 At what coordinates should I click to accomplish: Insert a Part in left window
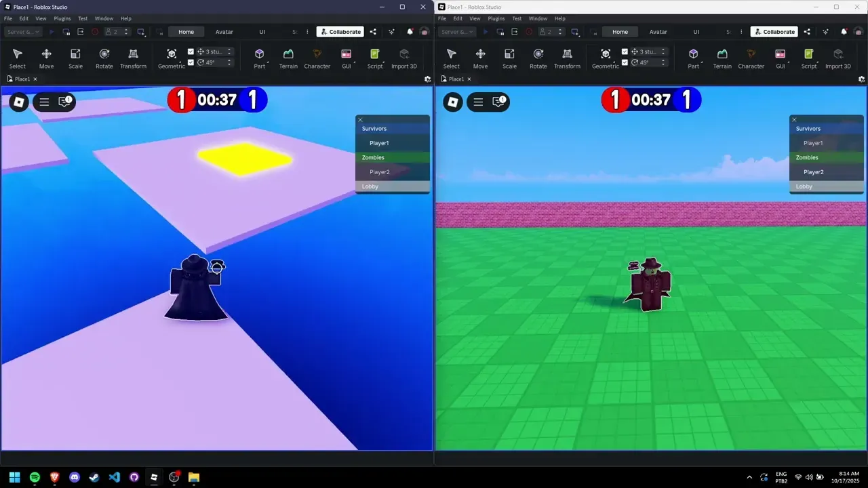[259, 58]
